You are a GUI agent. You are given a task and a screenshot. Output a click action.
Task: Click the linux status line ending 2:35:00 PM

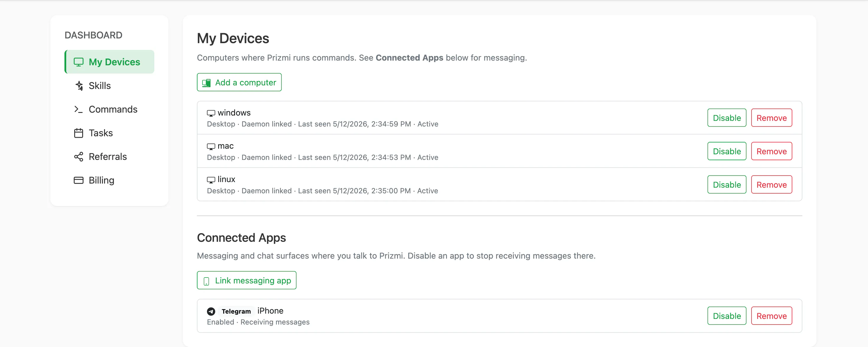pos(323,191)
